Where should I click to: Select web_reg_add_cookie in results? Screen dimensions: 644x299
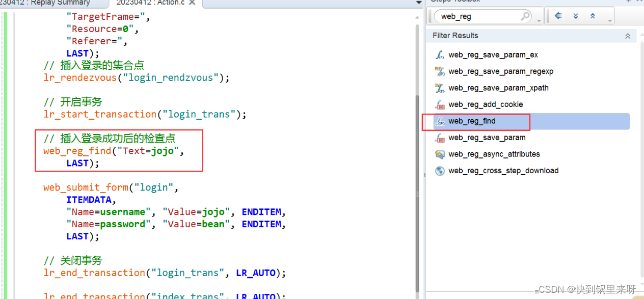486,104
